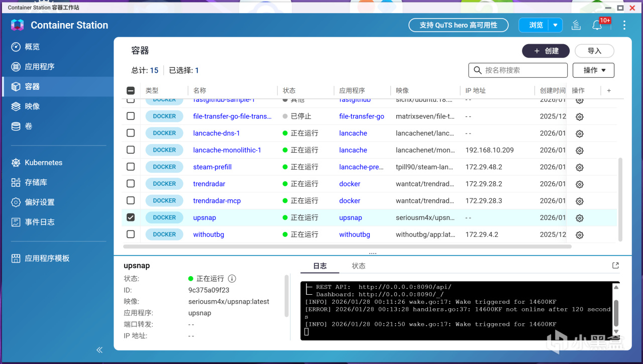
Task: Open action gear for lancache-monolithic-1
Action: pyautogui.click(x=579, y=150)
